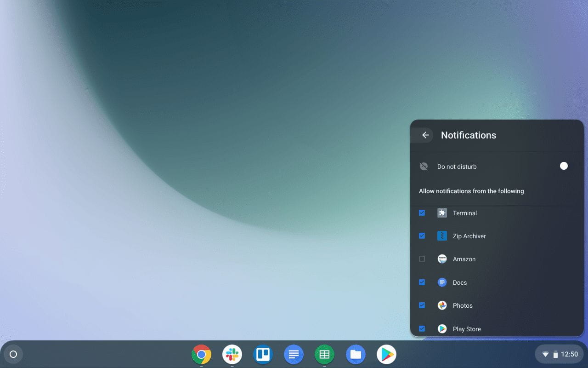Open the app launcher

[13, 354]
